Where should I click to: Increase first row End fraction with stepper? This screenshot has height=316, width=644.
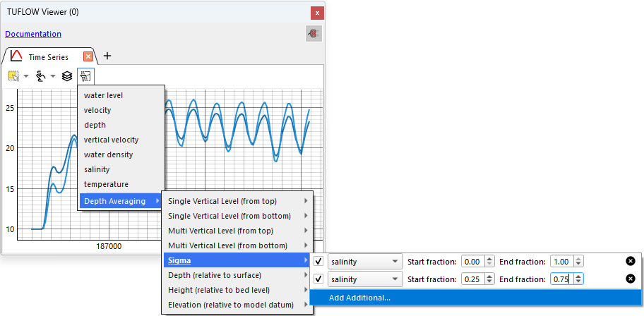(x=578, y=259)
